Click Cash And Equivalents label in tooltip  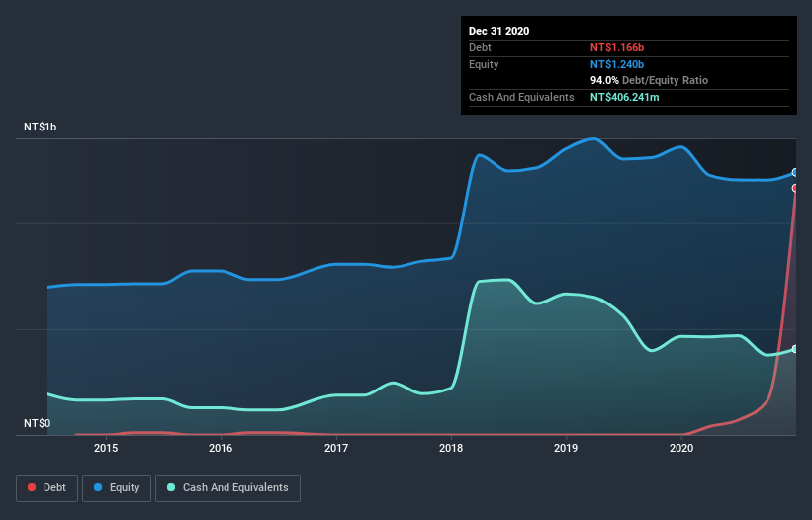click(x=521, y=97)
